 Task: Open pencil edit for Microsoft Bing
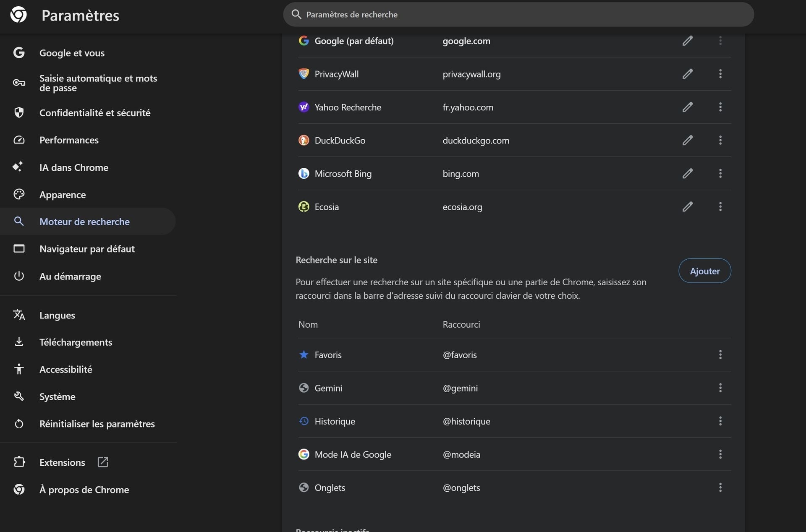coord(687,173)
